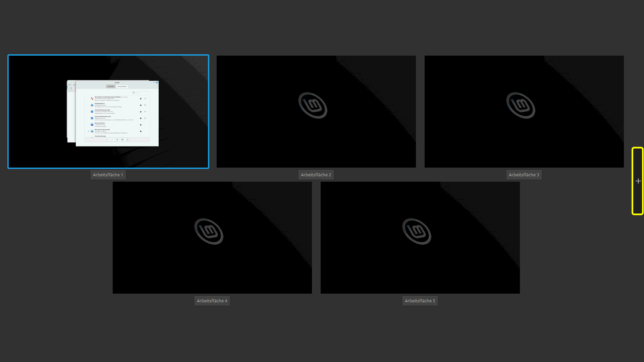Click Mint logo on Arbeitsfläche 3
Screen dimensions: 644x362
[521, 105]
